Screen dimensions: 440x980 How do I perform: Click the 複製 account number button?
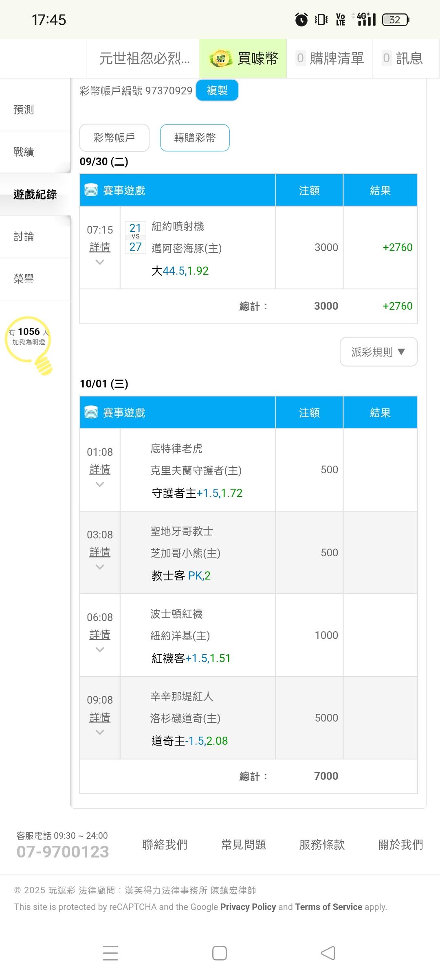coord(217,90)
